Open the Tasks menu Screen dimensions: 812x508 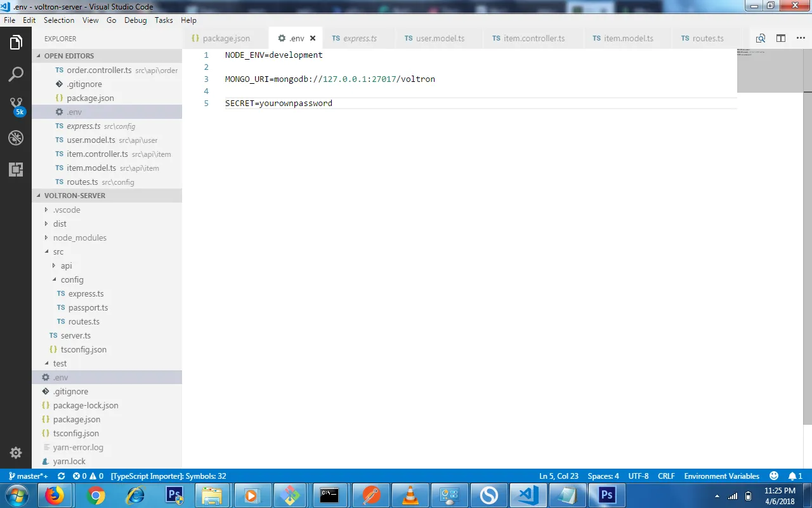(164, 20)
